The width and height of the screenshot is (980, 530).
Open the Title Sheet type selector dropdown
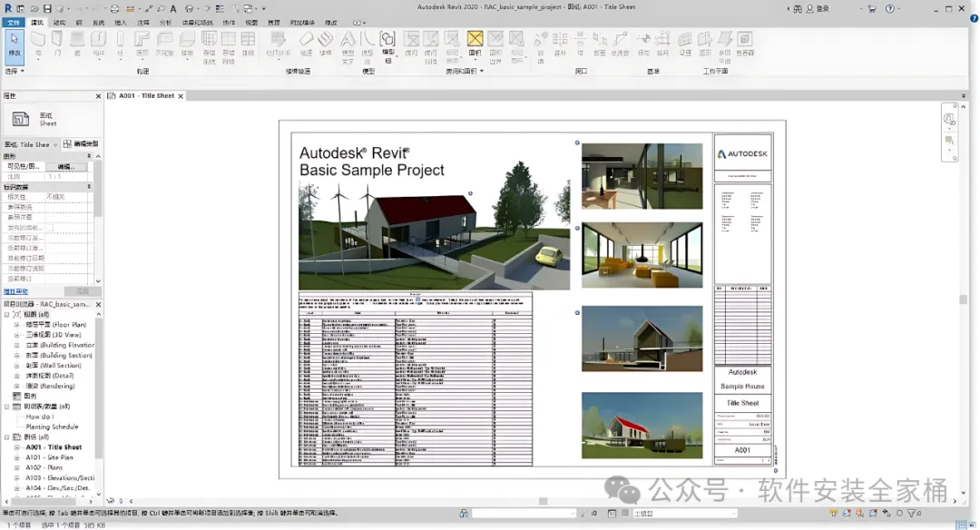pos(31,144)
